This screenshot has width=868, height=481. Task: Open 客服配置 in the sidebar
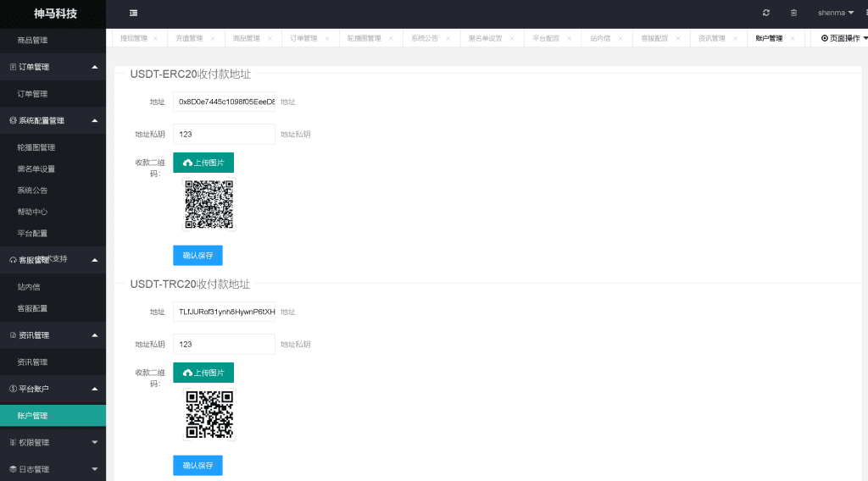point(53,308)
